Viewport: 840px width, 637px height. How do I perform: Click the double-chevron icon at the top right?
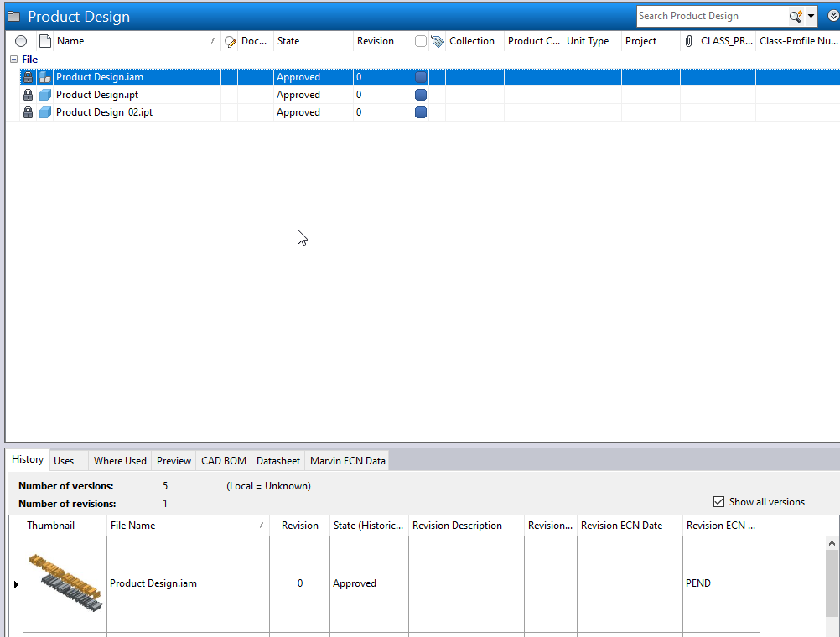[832, 16]
